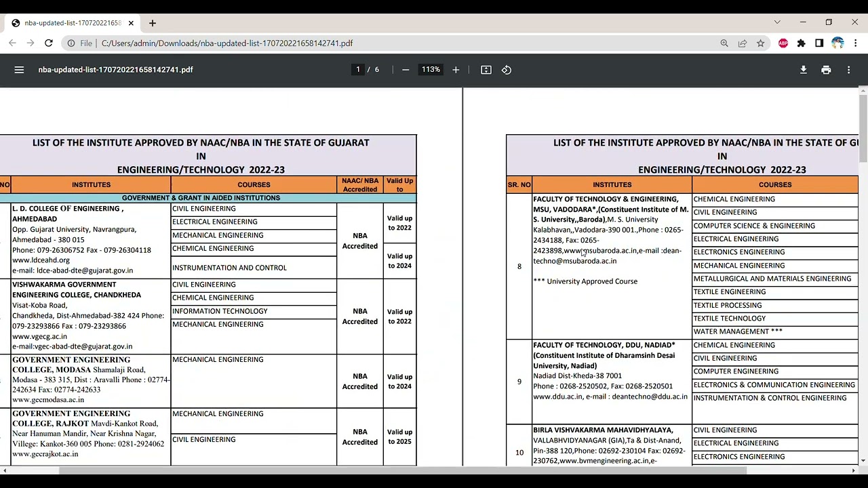Click the PDF file name title
Screen dimensions: 868x488
click(x=115, y=70)
